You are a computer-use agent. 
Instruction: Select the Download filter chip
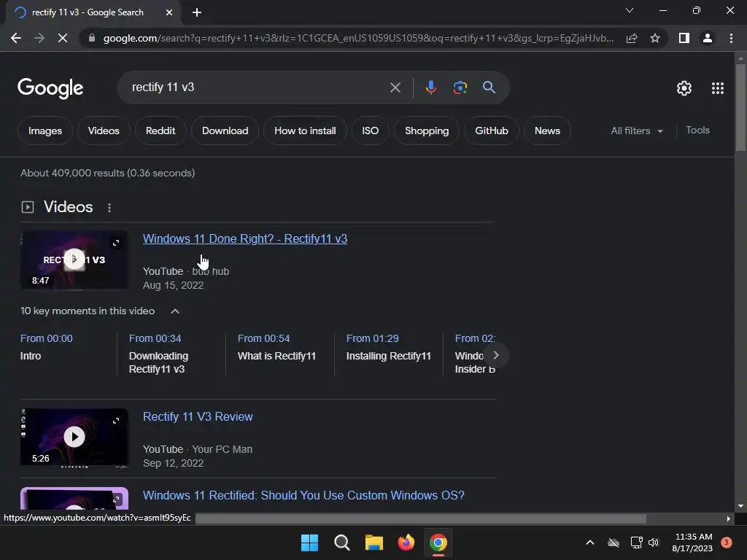pos(225,131)
